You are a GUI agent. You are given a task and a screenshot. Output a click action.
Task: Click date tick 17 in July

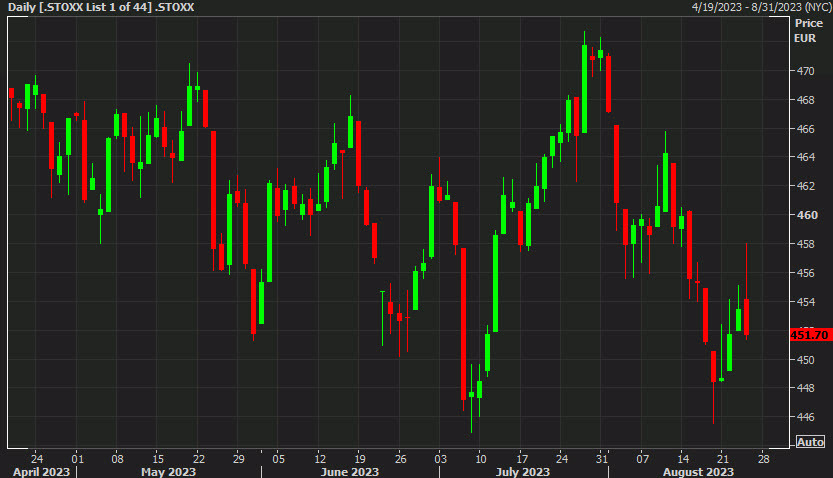[522, 459]
